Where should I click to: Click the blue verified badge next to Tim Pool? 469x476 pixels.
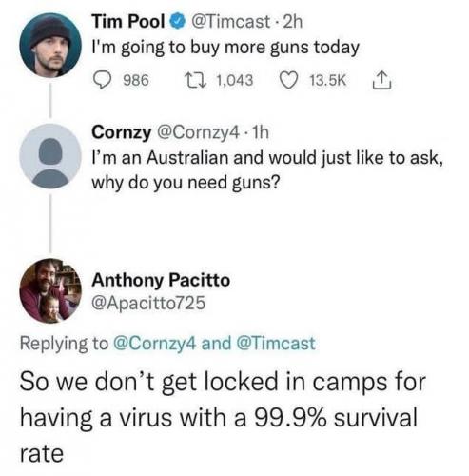pyautogui.click(x=178, y=22)
